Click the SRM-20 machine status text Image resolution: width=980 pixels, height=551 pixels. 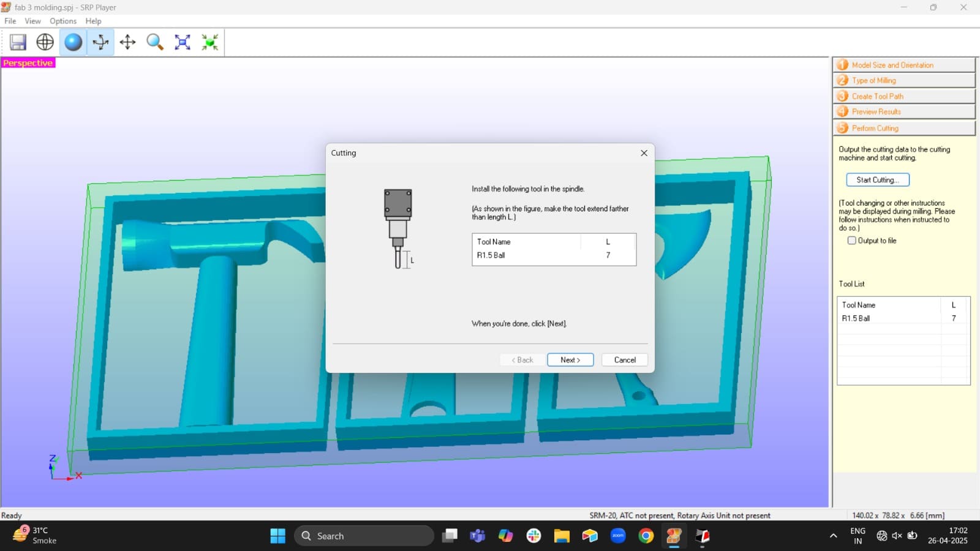680,515
